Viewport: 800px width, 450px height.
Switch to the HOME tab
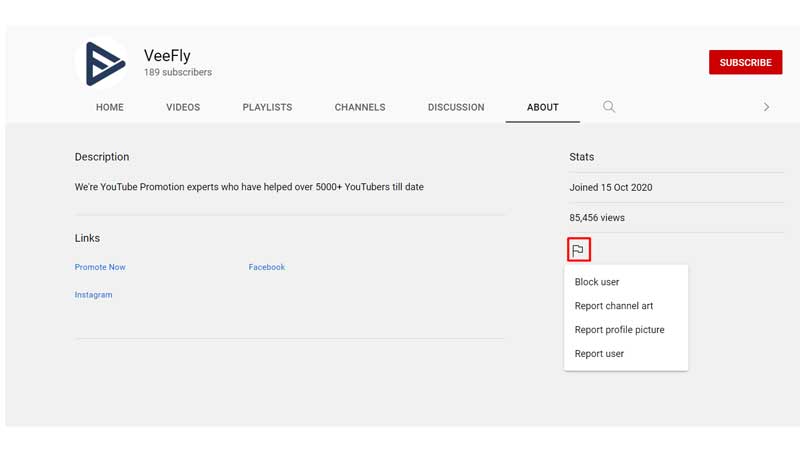(110, 107)
